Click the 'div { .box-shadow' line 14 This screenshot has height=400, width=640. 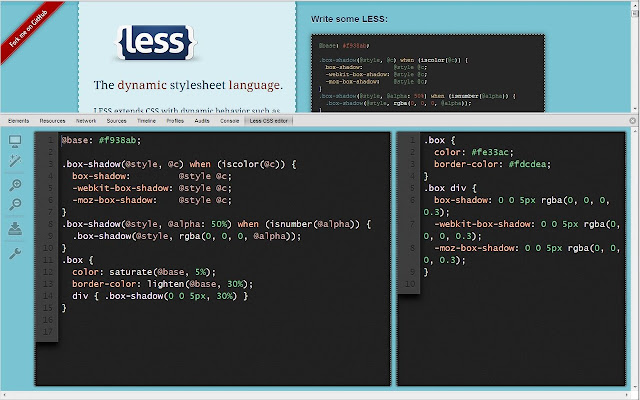coord(160,296)
